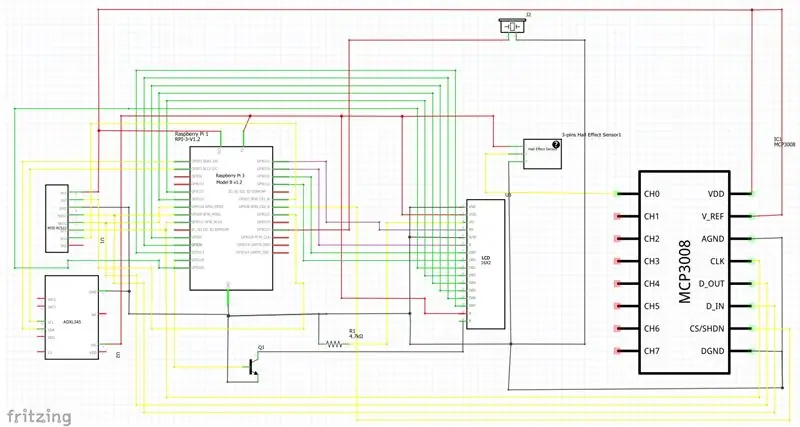Image resolution: width=800 pixels, height=427 pixels.
Task: Click the VDD pin endpoint of MCP3008
Action: [x=753, y=194]
